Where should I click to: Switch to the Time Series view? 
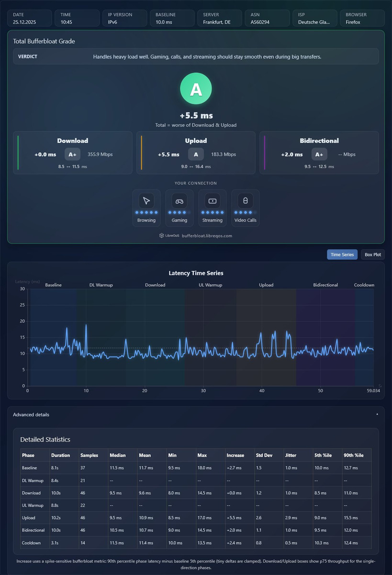click(x=342, y=254)
